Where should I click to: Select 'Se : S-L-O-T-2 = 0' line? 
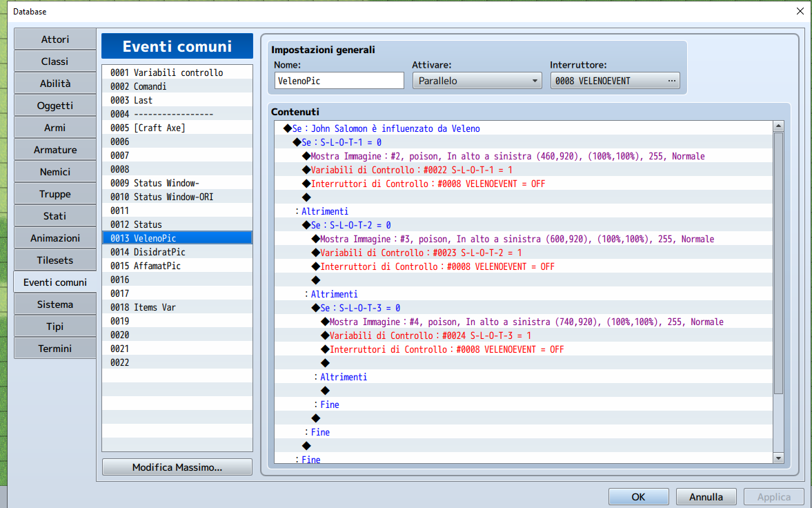click(x=524, y=225)
